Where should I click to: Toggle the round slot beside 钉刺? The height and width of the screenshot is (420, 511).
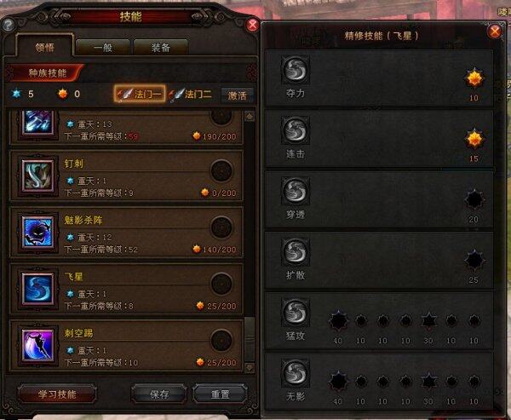pyautogui.click(x=221, y=171)
